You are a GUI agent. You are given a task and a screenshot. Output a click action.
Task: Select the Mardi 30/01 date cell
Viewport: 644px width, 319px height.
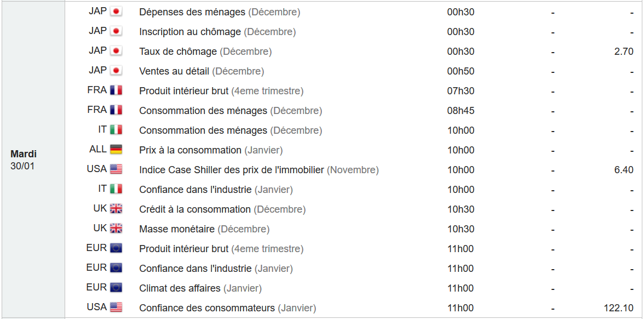(x=24, y=160)
